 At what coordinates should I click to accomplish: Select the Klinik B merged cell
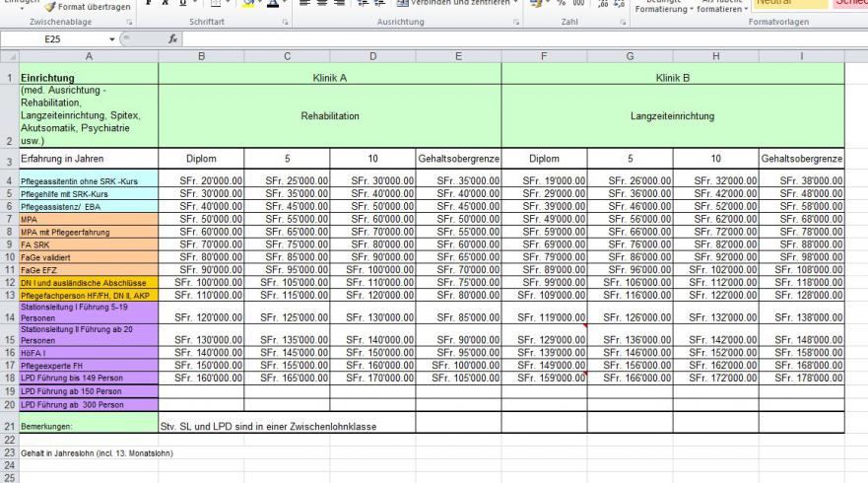tap(673, 74)
